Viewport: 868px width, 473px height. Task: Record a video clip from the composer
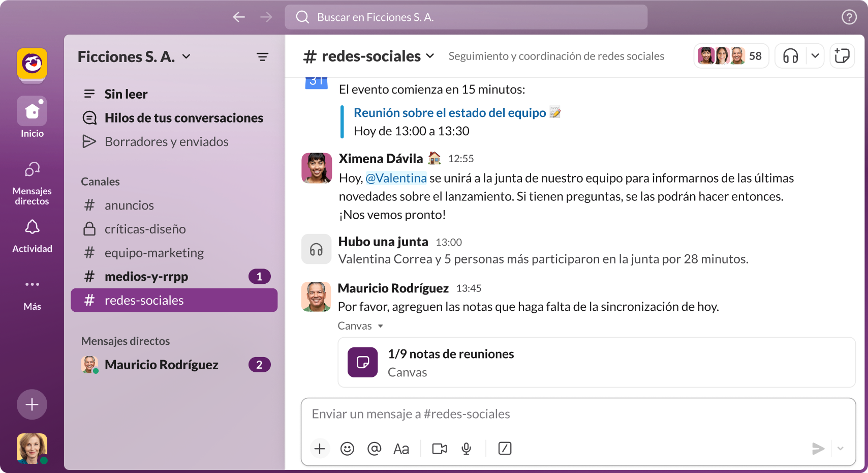(x=439, y=449)
